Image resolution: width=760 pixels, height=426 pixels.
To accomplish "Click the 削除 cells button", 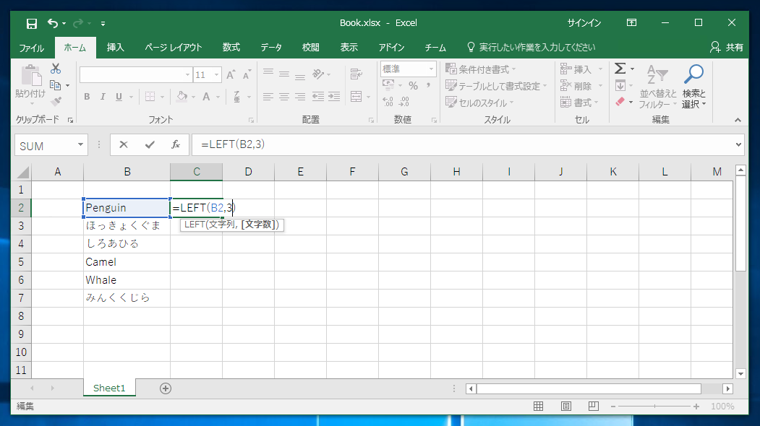I will pos(581,86).
